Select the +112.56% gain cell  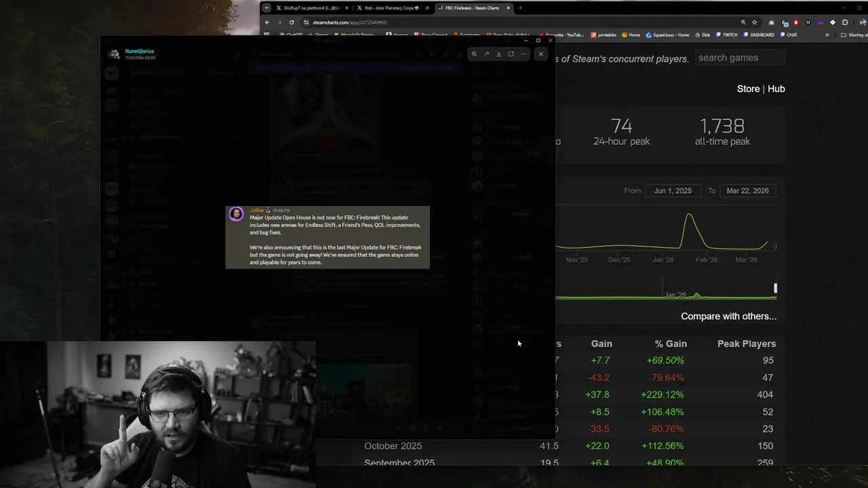(x=662, y=446)
